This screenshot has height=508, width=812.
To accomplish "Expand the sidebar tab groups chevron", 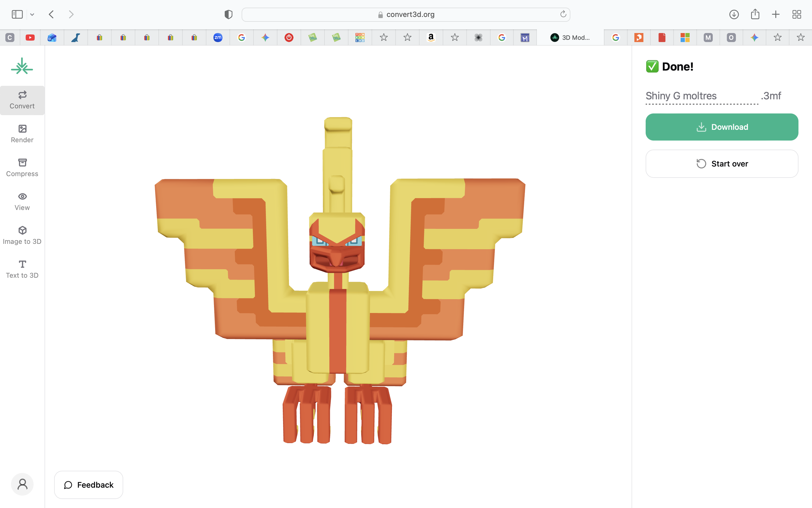I will (32, 14).
